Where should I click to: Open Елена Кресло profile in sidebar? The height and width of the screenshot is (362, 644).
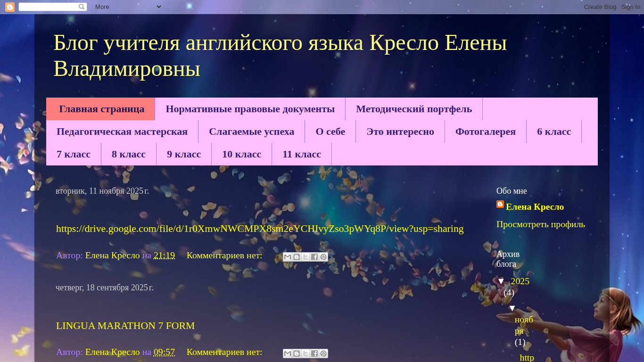point(535,206)
